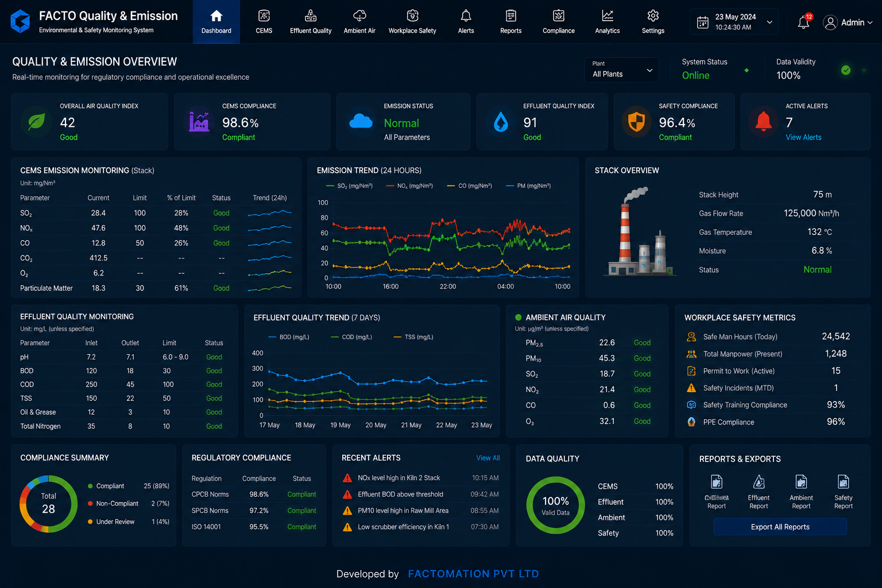Click the CPCB Norms regulation row
The width and height of the screenshot is (882, 588).
[x=254, y=494]
